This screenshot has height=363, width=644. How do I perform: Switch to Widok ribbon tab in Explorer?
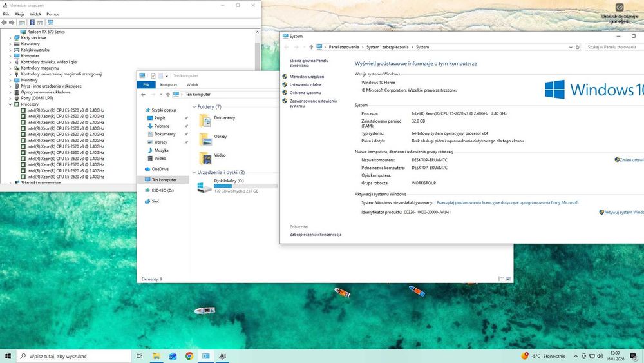point(192,84)
